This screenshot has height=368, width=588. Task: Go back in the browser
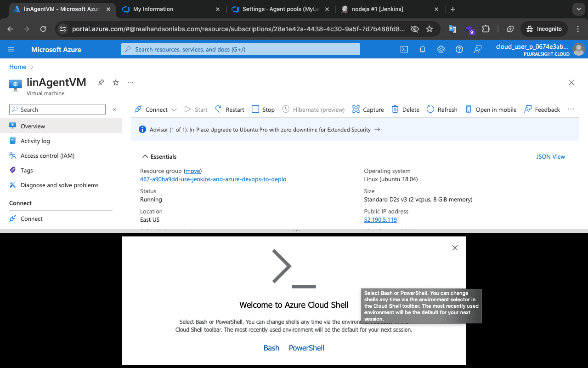[x=11, y=29]
